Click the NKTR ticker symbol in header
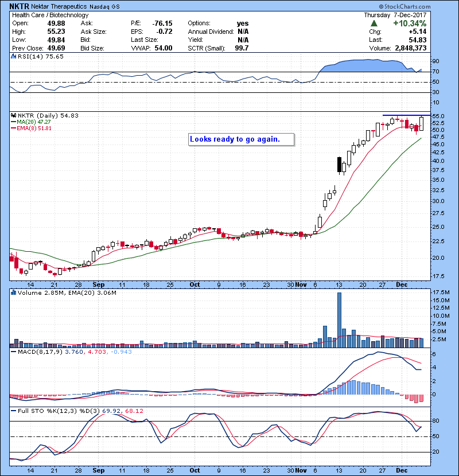Screen dimensions: 459x476 click(19, 6)
